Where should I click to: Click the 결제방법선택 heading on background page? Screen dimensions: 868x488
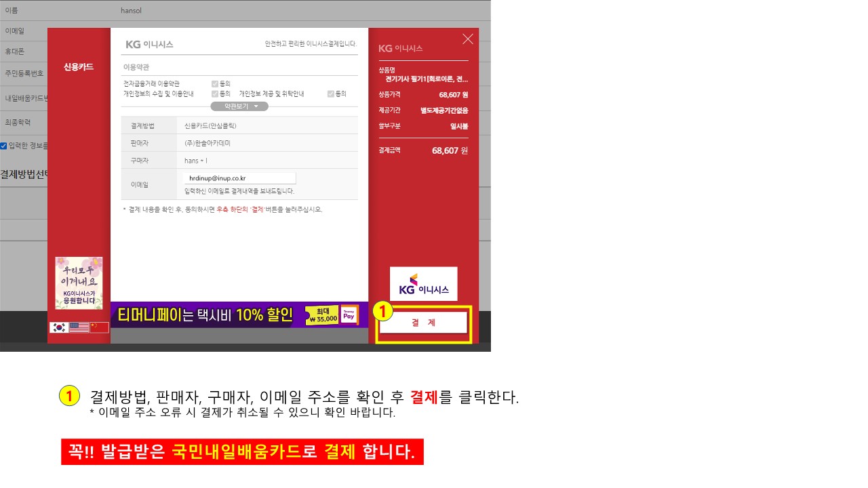point(24,174)
